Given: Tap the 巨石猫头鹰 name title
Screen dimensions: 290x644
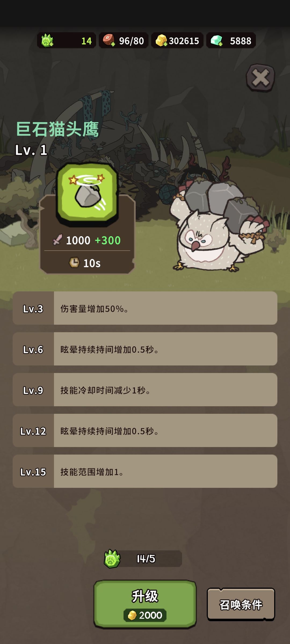Looking at the screenshot, I should pyautogui.click(x=57, y=129).
